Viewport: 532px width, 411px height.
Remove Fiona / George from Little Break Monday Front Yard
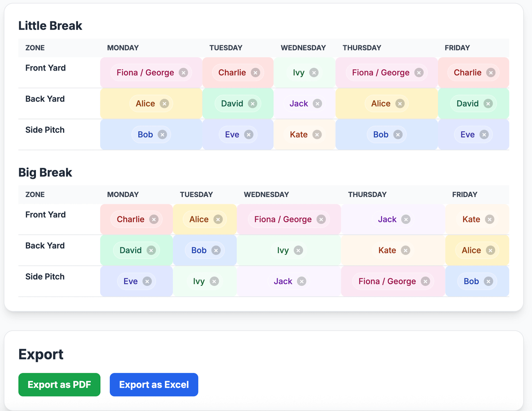[x=183, y=73]
